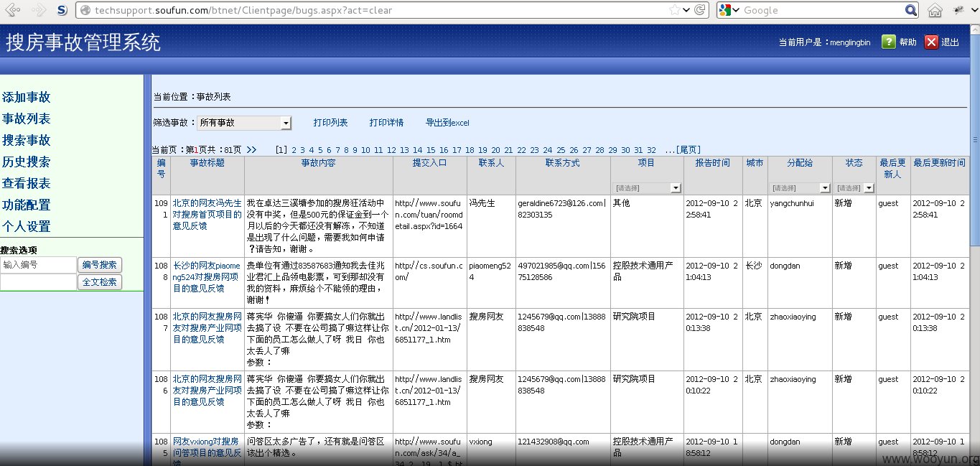The height and width of the screenshot is (466, 980).
Task: Open the 筛选事故 所有事故 dropdown
Action: [244, 123]
